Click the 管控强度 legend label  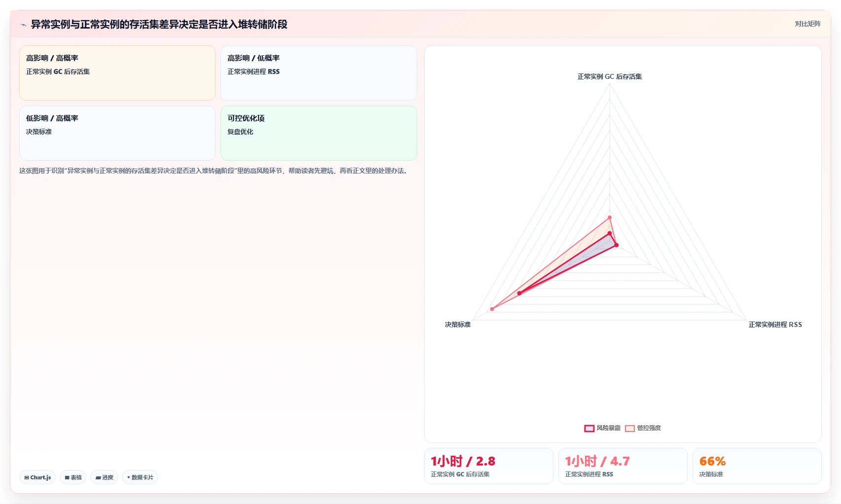pyautogui.click(x=649, y=428)
